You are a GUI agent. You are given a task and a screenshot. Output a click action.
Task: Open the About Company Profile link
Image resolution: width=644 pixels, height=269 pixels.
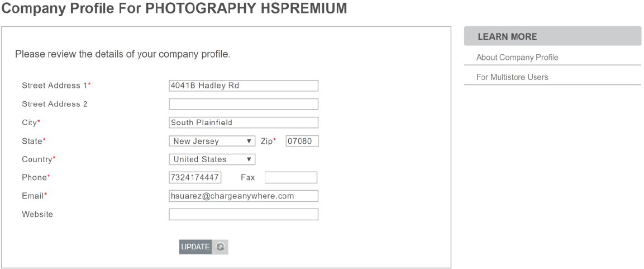517,58
